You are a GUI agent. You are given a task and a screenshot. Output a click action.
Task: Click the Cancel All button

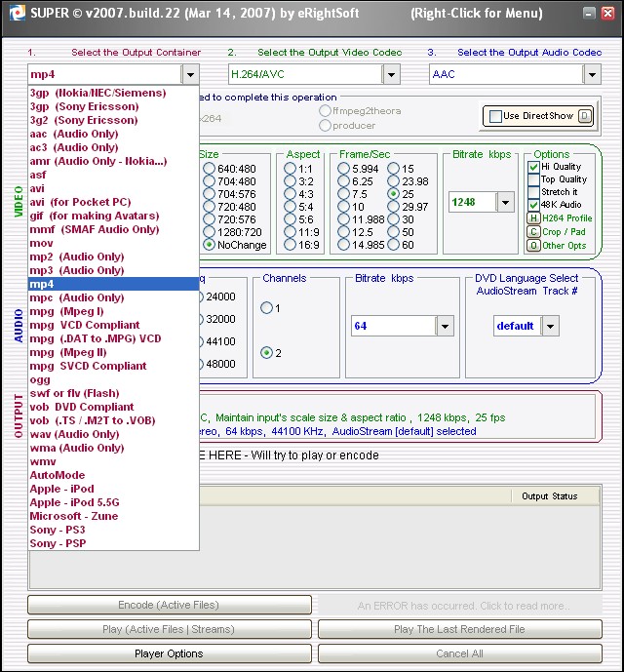(x=460, y=653)
